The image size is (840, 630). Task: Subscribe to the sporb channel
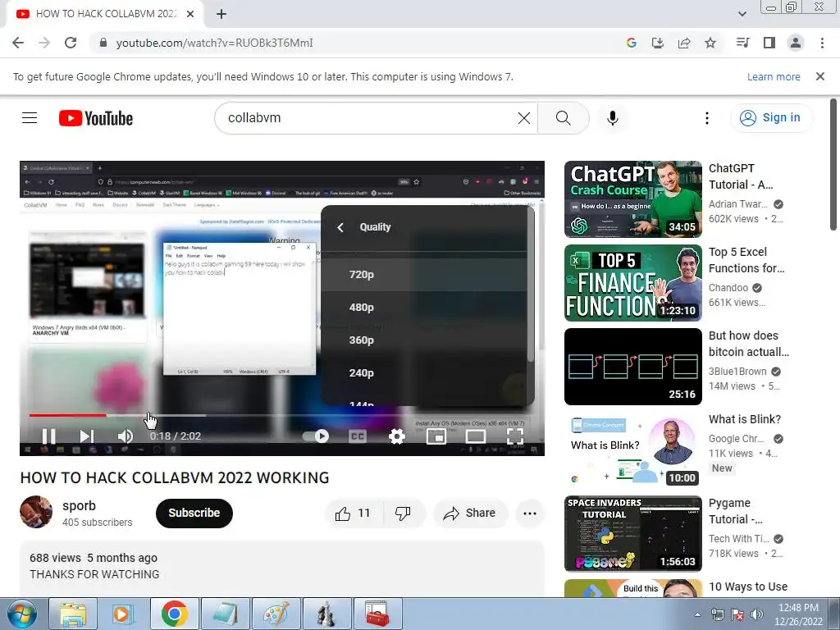point(194,514)
